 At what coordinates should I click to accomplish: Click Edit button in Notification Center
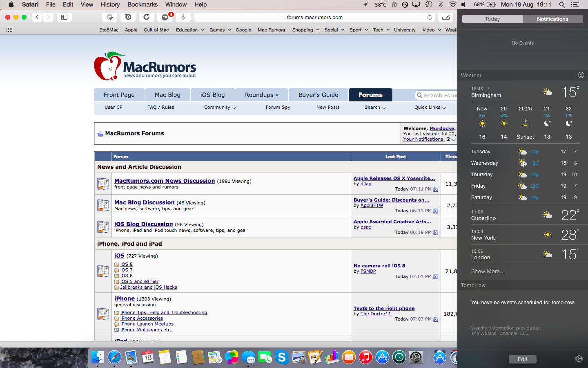click(523, 359)
